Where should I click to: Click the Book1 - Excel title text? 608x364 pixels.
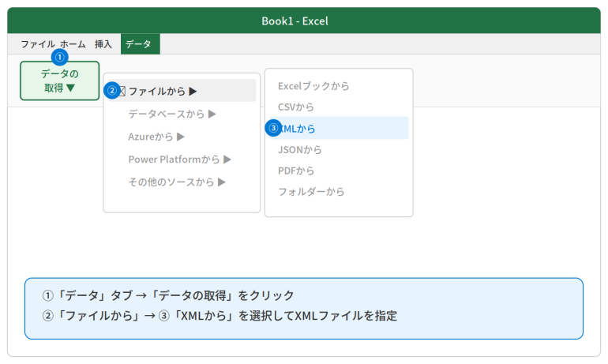point(295,21)
